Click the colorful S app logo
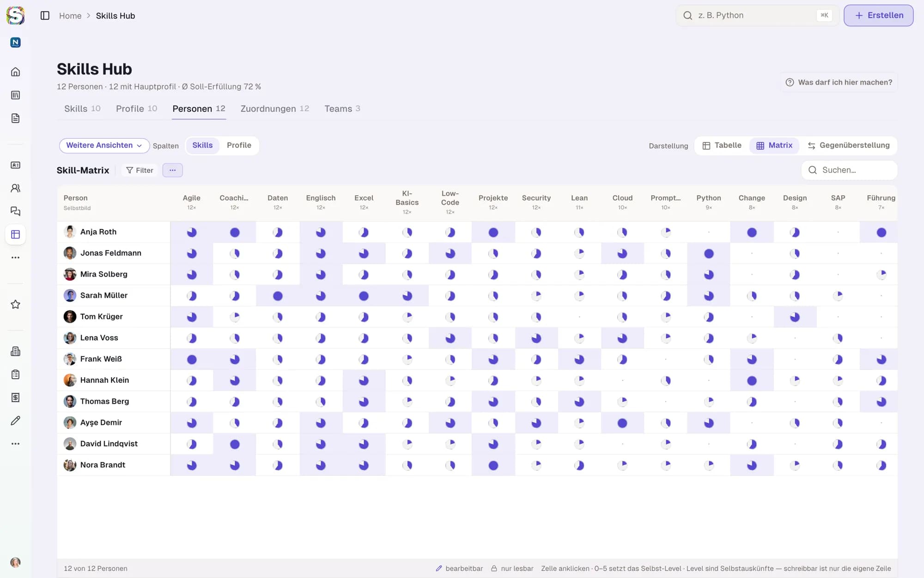 pyautogui.click(x=15, y=15)
